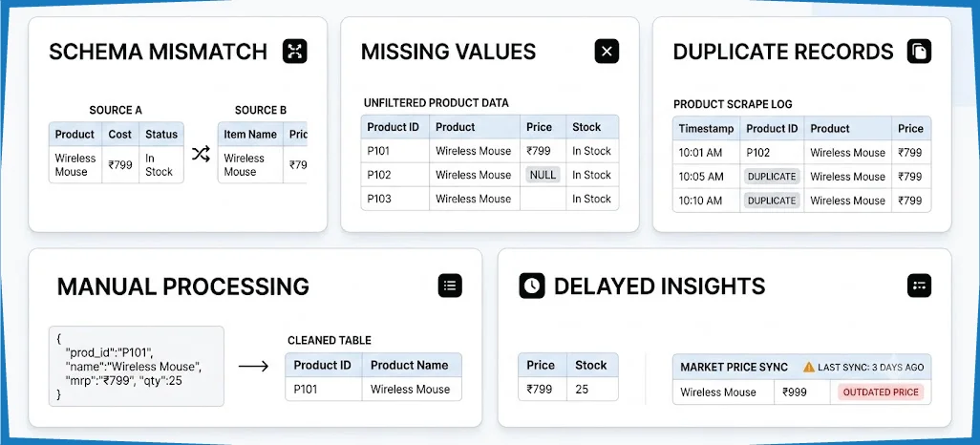
Task: Click the 10:01 AM timestamp cell
Action: coord(706,153)
